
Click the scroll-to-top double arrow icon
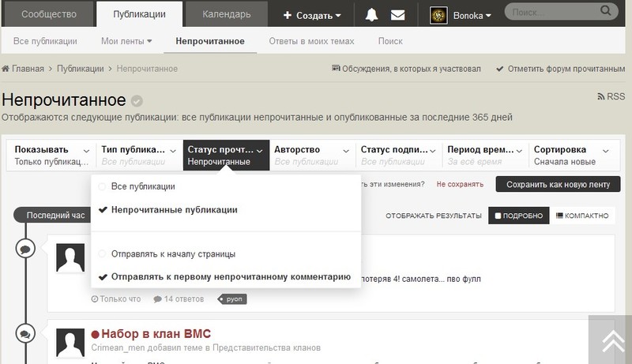613,340
